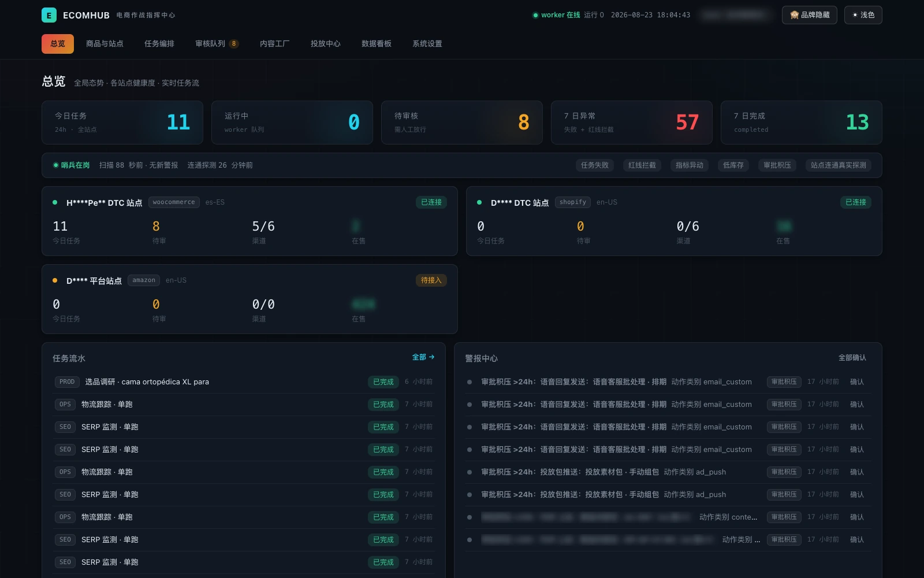Click the amazon platform tag

144,280
